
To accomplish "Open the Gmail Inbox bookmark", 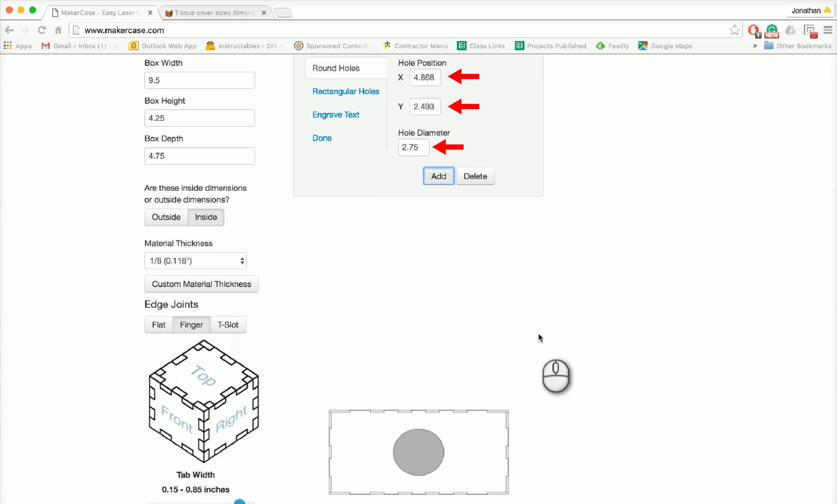I will point(80,46).
